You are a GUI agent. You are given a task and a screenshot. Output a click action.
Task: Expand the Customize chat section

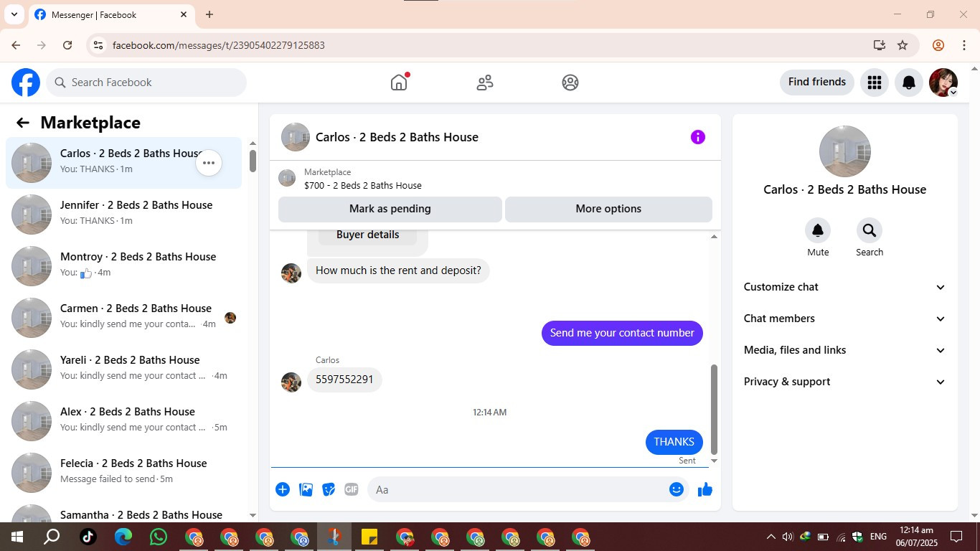(845, 287)
